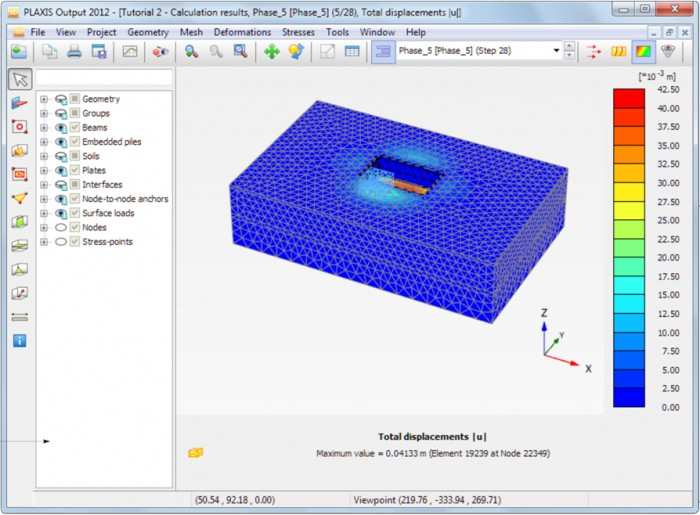Expand the Plates tree node
This screenshot has width=700, height=515.
pos(44,170)
